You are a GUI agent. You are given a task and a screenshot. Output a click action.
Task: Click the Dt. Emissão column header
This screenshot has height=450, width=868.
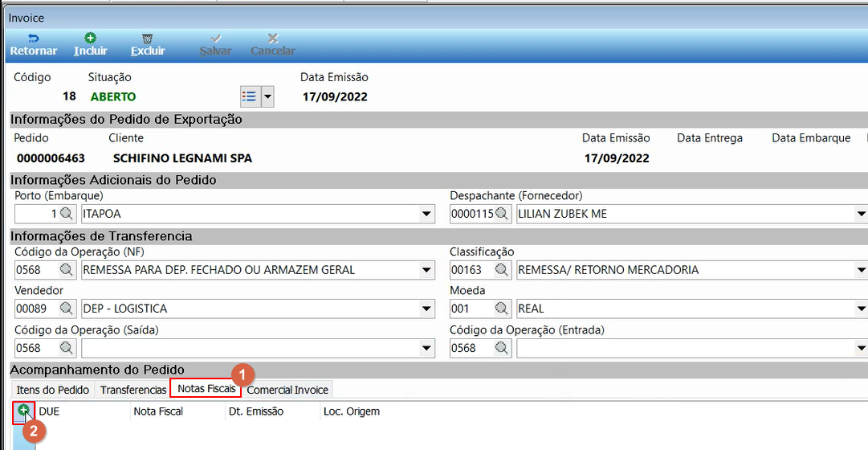point(272,411)
